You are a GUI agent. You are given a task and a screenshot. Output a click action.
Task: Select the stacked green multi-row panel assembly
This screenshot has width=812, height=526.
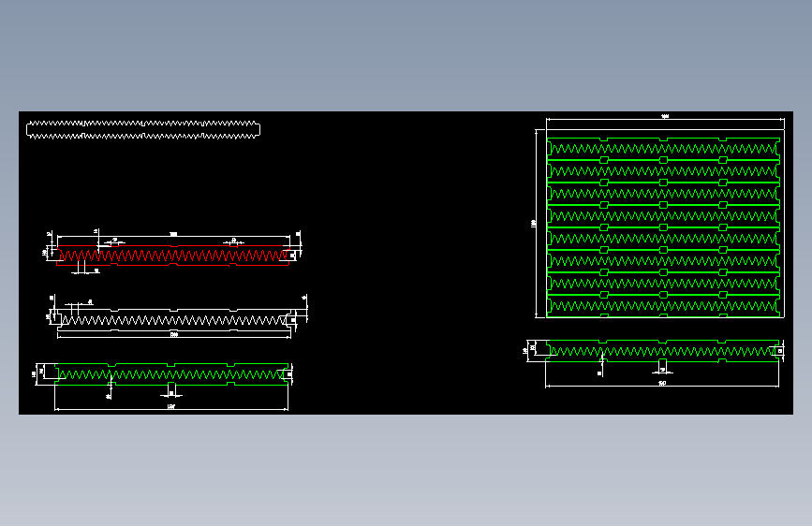point(663,227)
